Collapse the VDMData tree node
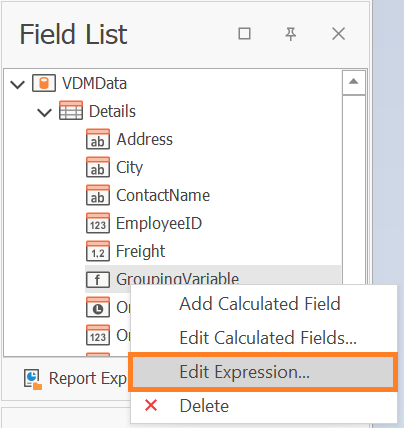 [x=17, y=84]
